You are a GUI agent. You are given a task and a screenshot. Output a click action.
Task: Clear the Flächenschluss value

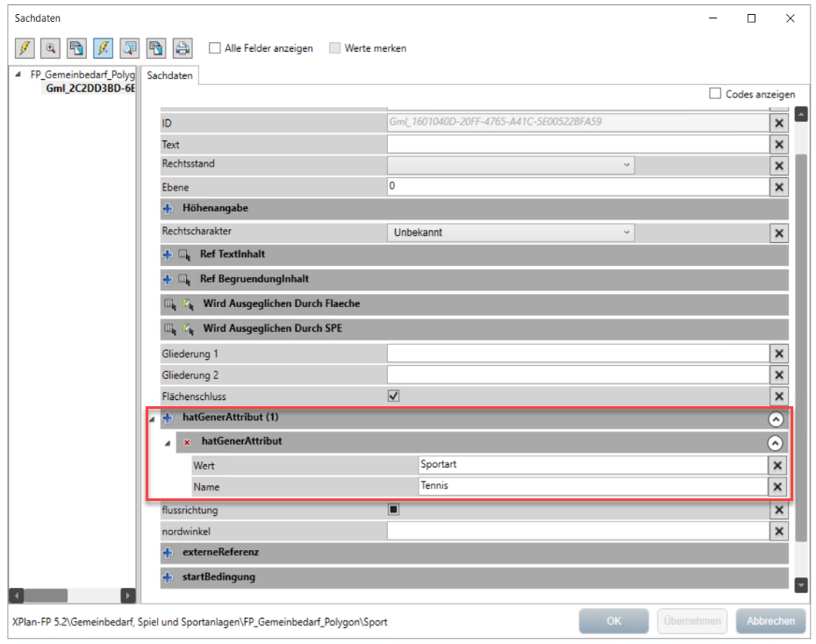(x=779, y=397)
